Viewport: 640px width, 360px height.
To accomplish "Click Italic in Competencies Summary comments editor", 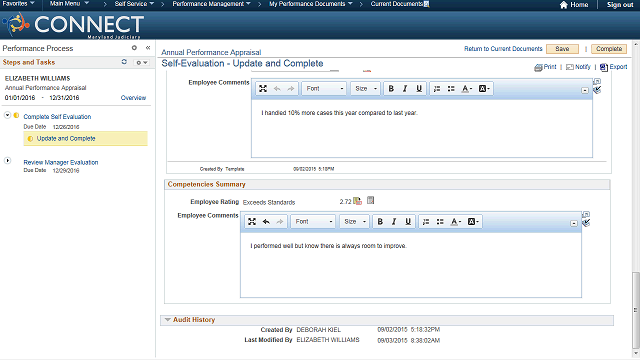I will 394,222.
